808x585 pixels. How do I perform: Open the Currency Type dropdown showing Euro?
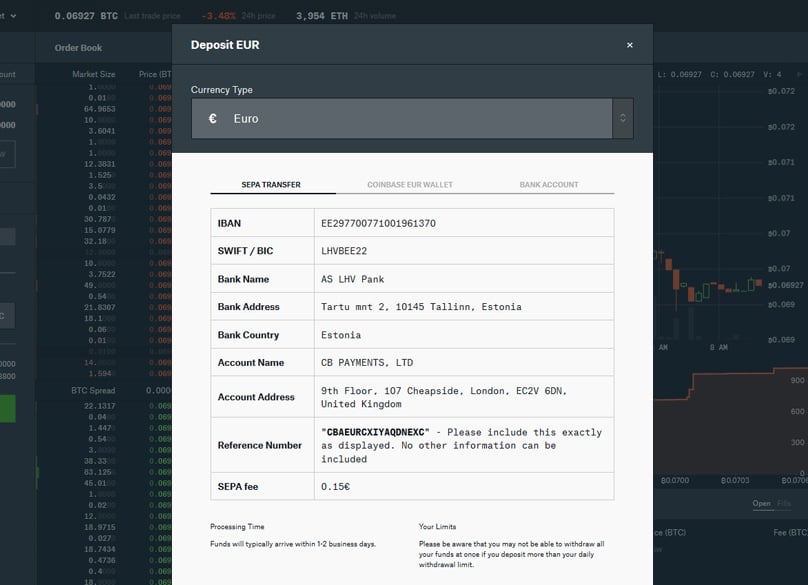[x=412, y=119]
